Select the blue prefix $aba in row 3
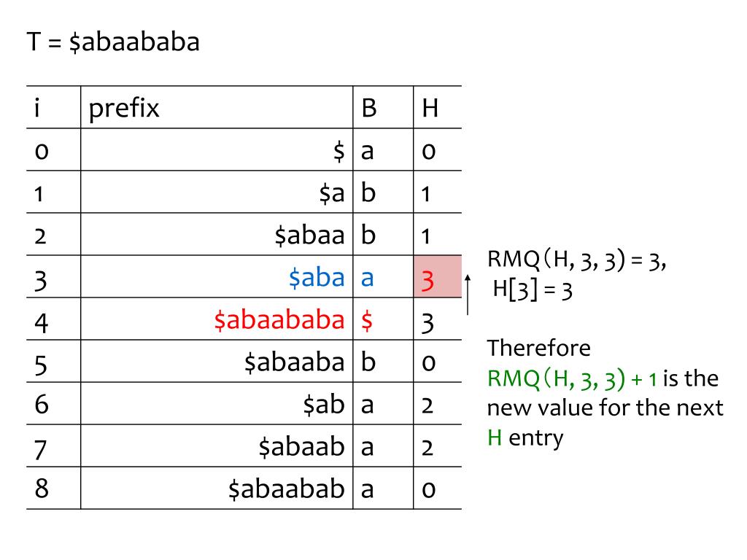747x560 pixels. point(317,278)
